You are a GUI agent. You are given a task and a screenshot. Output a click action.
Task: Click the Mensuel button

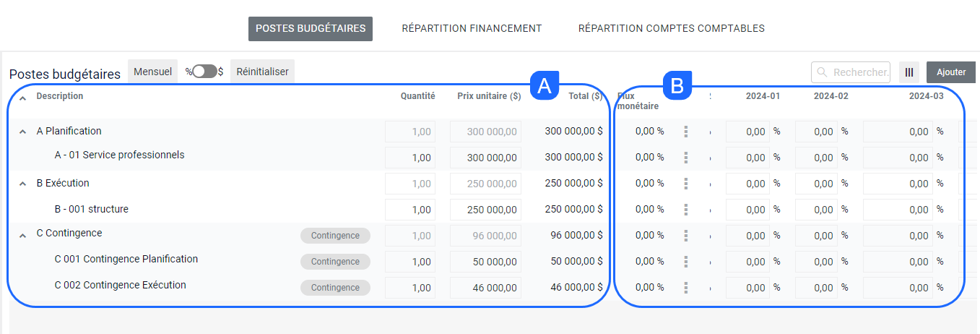(152, 72)
